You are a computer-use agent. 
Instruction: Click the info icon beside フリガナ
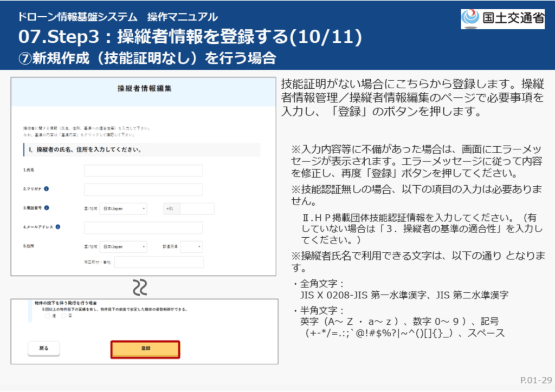47,189
